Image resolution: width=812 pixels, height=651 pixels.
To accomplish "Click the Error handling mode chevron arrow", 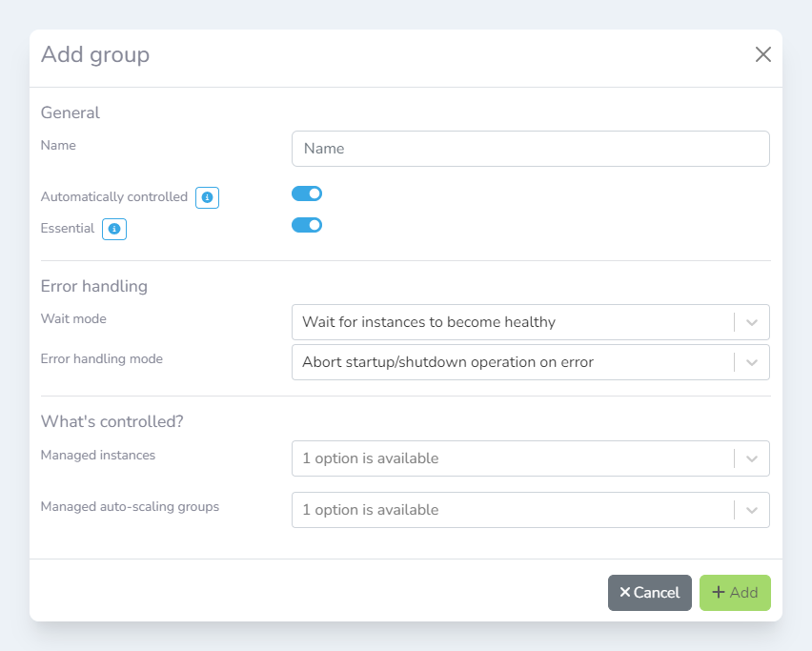I will (x=752, y=362).
